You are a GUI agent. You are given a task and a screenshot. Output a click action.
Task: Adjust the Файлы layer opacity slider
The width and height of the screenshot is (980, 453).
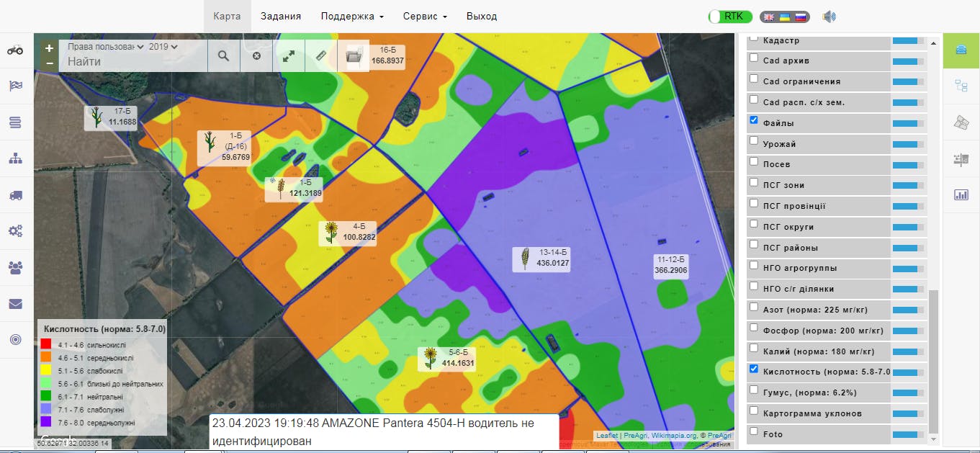pyautogui.click(x=907, y=124)
